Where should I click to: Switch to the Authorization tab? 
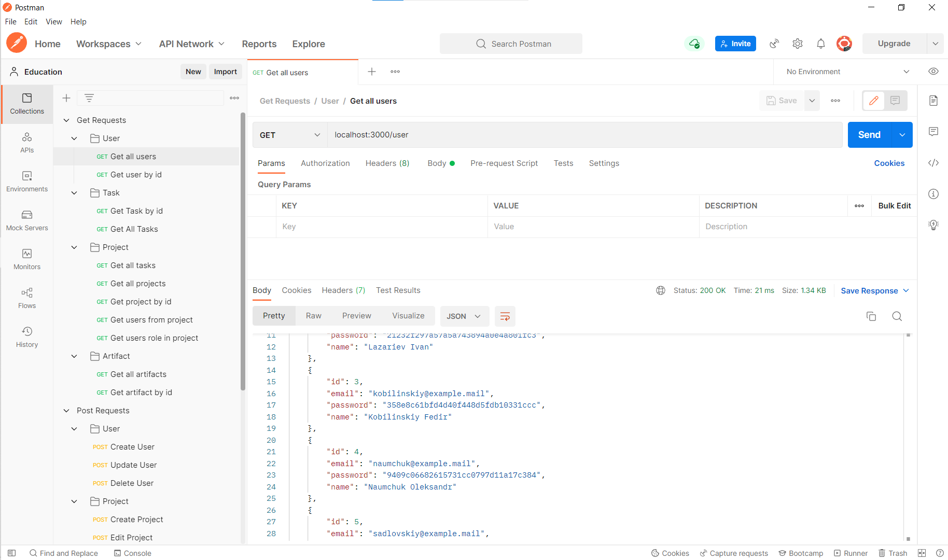coord(325,163)
